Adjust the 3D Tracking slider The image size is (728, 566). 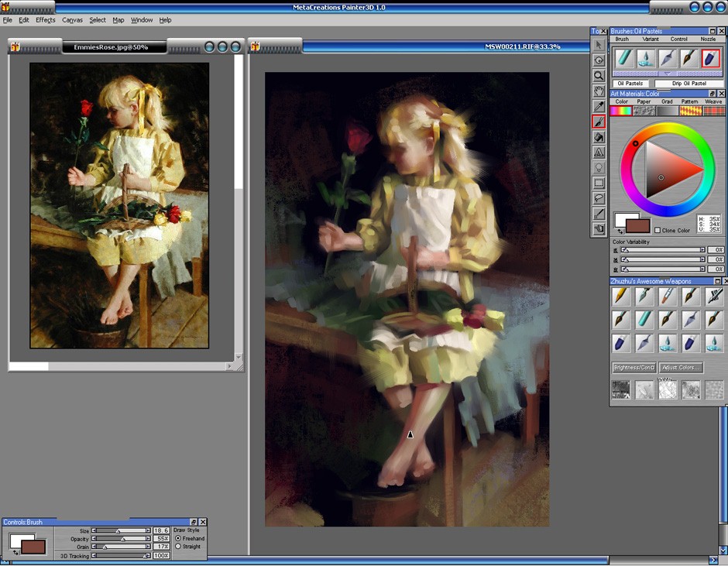(x=121, y=555)
